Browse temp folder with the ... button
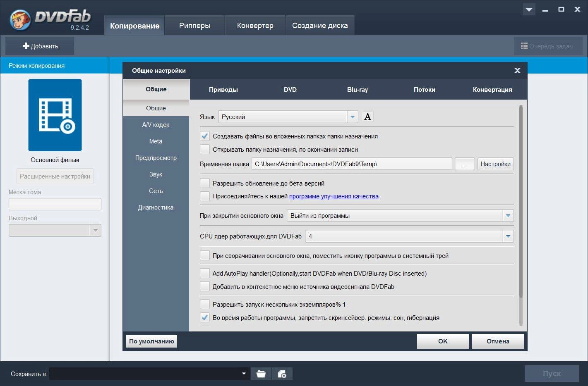588x386 pixels. [465, 164]
